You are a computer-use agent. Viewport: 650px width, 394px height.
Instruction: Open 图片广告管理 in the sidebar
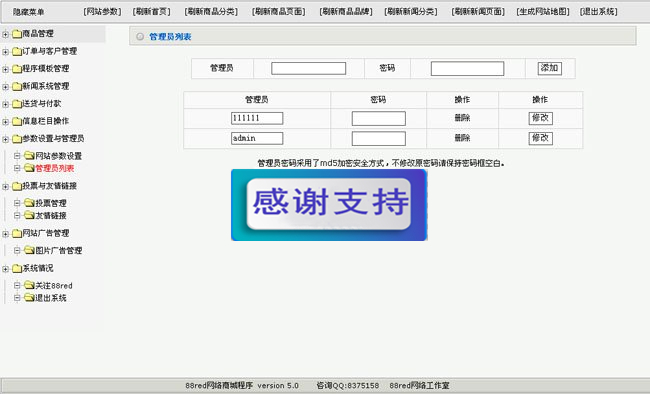click(58, 251)
